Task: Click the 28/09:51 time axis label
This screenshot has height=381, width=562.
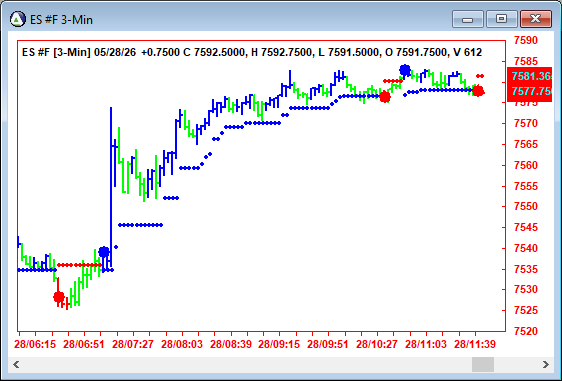Action: [328, 344]
